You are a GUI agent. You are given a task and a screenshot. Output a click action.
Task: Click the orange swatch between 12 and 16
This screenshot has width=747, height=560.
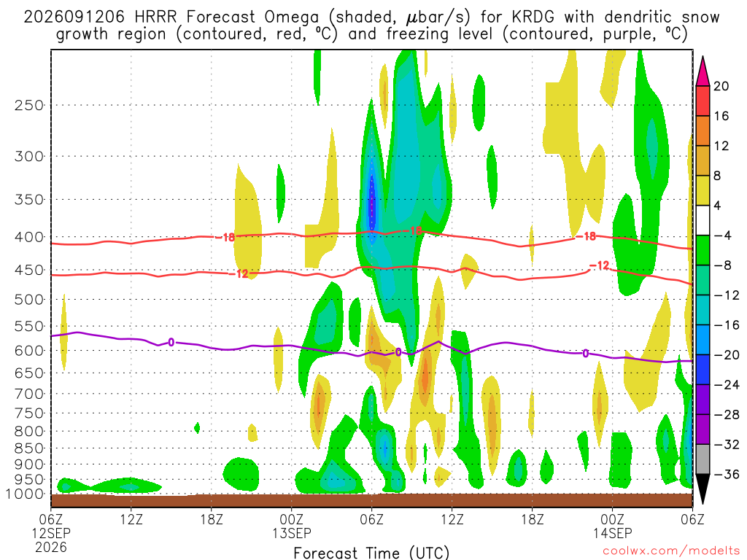[x=703, y=131]
